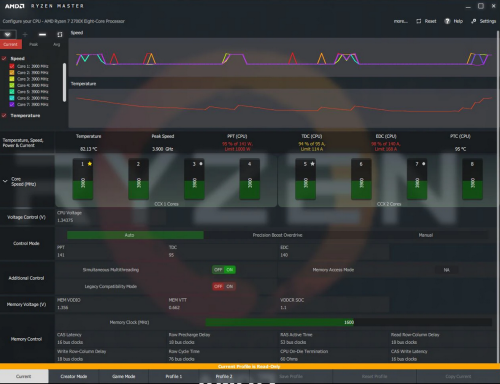Toggle Simultaneous Multithreading switch

click(224, 270)
